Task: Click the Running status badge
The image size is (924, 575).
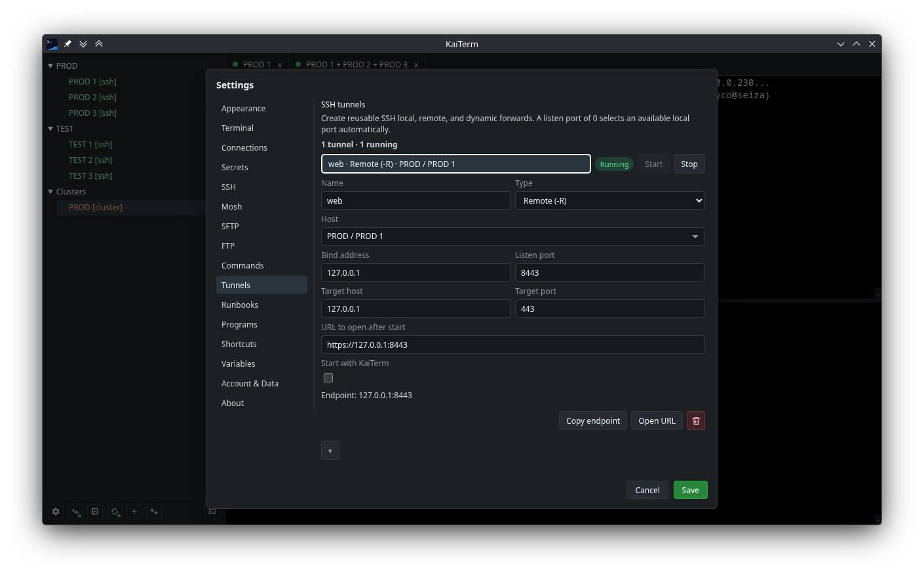Action: (614, 164)
